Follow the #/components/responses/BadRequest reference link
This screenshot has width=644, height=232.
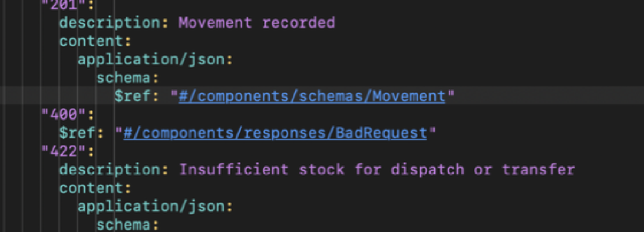pyautogui.click(x=275, y=133)
